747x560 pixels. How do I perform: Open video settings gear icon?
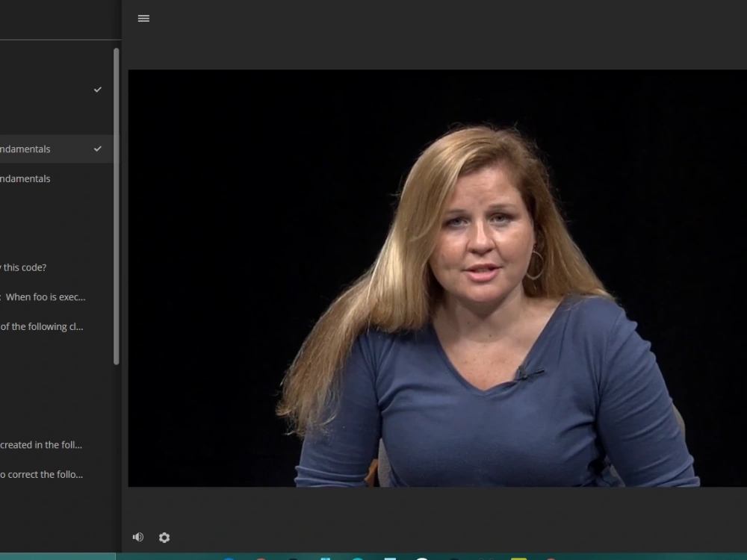[164, 538]
